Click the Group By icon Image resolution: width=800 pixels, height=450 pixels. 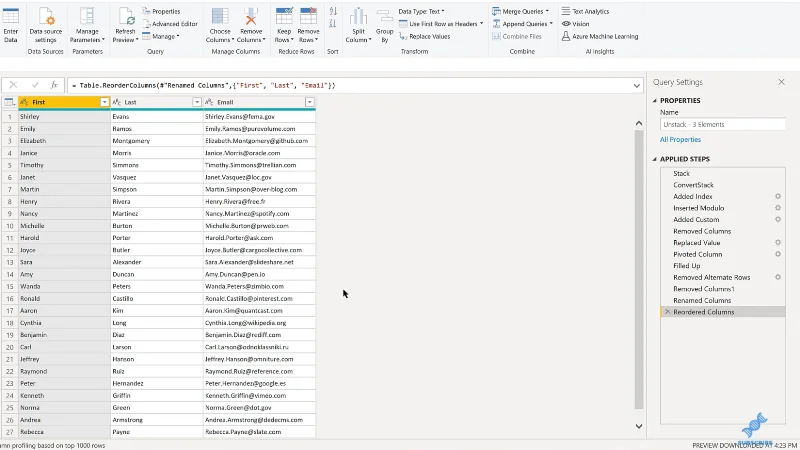[x=385, y=17]
